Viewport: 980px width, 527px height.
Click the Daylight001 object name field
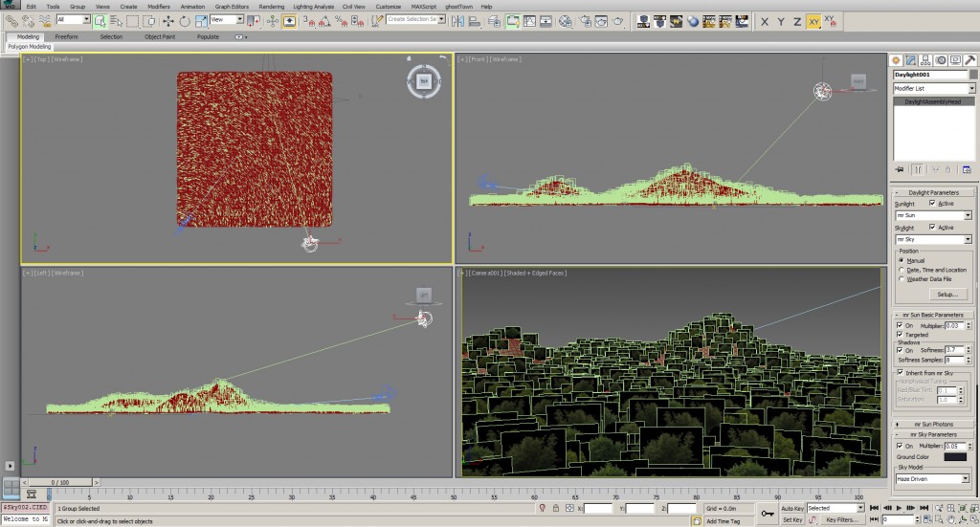pos(930,75)
